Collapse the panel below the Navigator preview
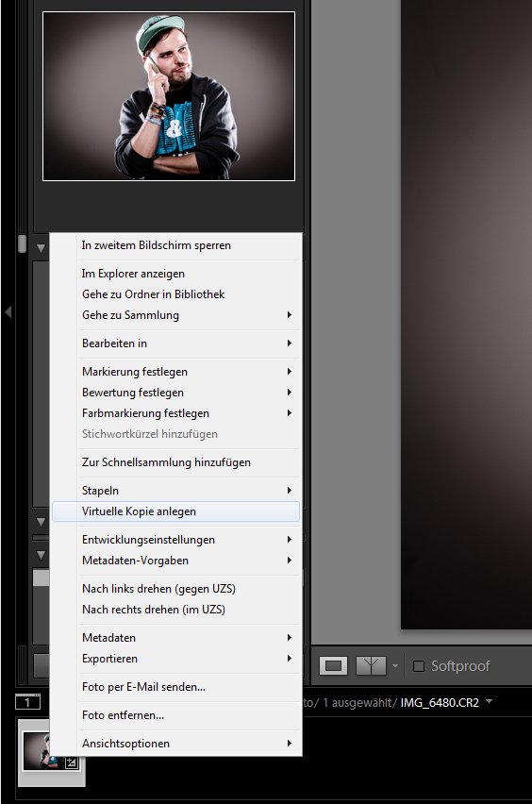The height and width of the screenshot is (804, 532). tap(41, 249)
